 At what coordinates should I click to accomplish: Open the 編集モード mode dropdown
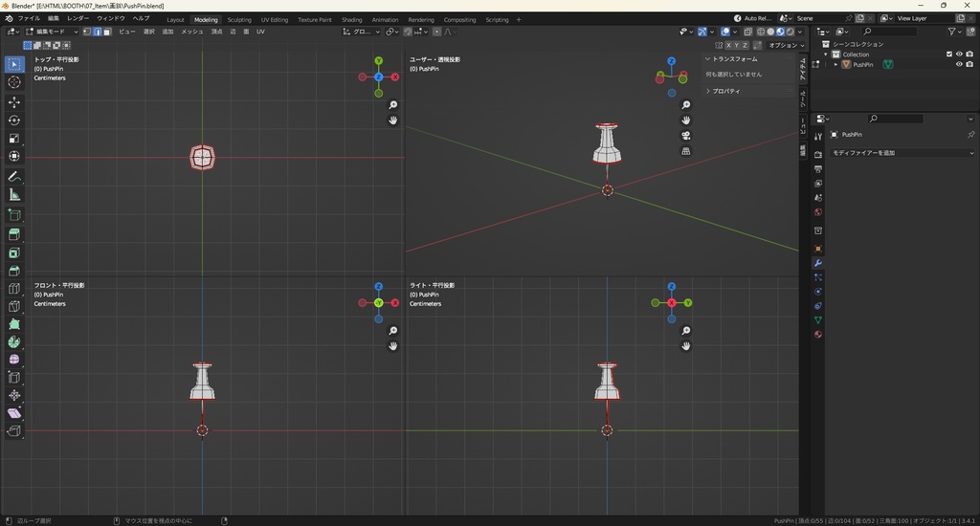52,32
